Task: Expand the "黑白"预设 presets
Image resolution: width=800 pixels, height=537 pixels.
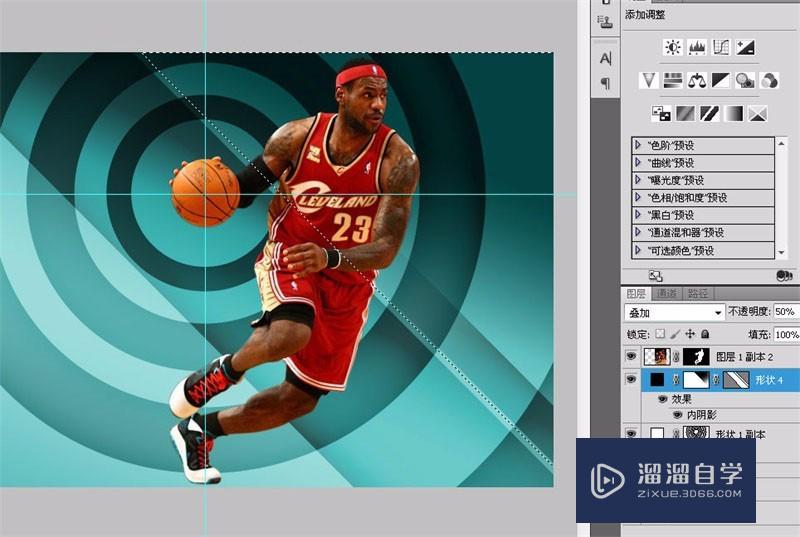Action: click(x=638, y=215)
